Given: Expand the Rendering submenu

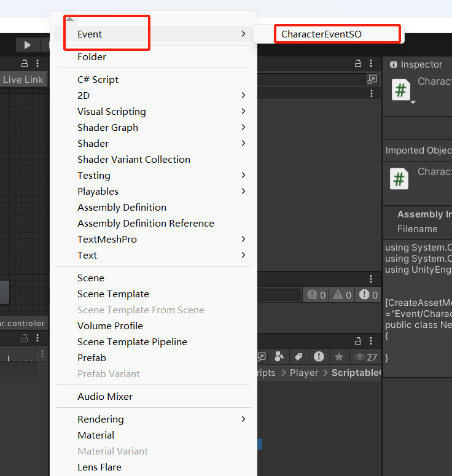Looking at the screenshot, I should (x=153, y=419).
